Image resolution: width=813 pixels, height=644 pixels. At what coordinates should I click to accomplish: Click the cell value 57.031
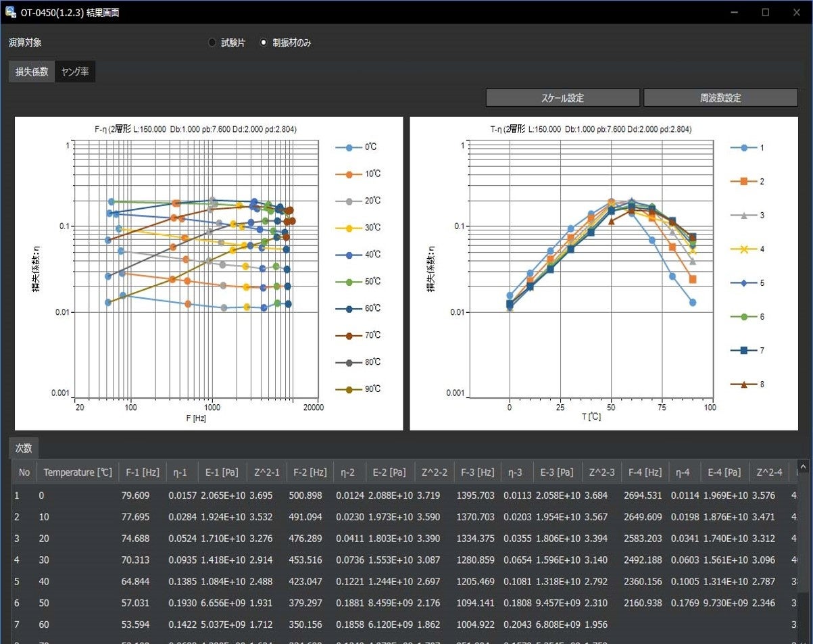(135, 603)
